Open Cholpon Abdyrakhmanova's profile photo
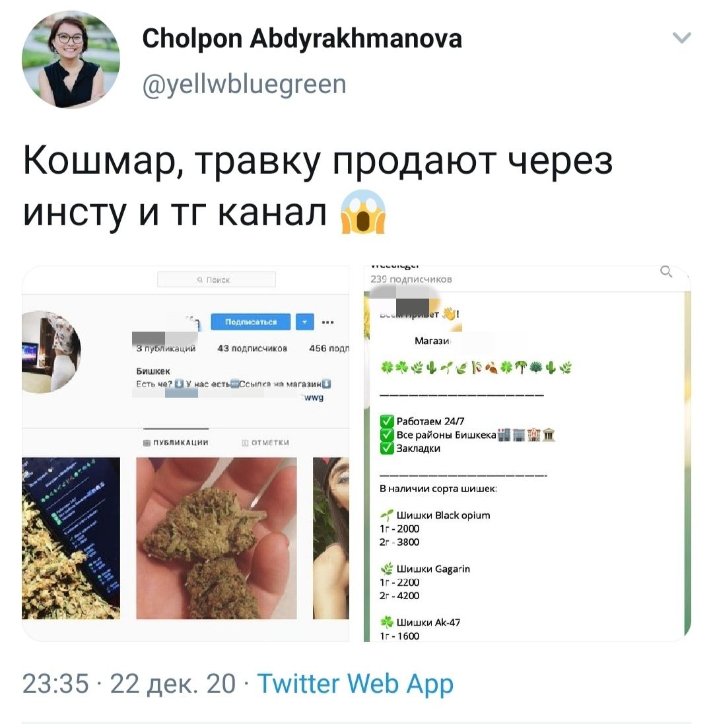This screenshot has height=728, width=713. [x=71, y=59]
